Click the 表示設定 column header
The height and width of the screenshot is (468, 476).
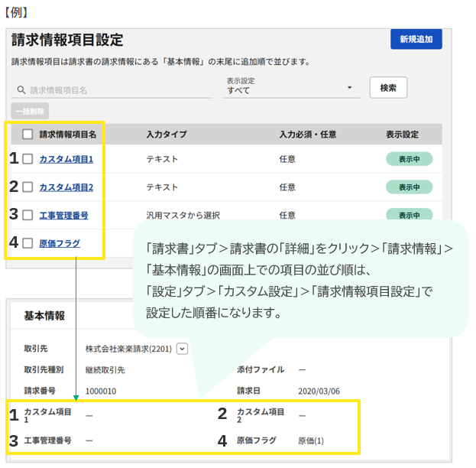pos(402,134)
